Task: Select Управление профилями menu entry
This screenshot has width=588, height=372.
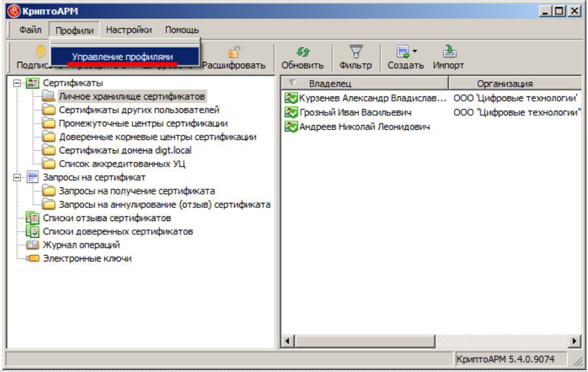Action: [x=124, y=57]
